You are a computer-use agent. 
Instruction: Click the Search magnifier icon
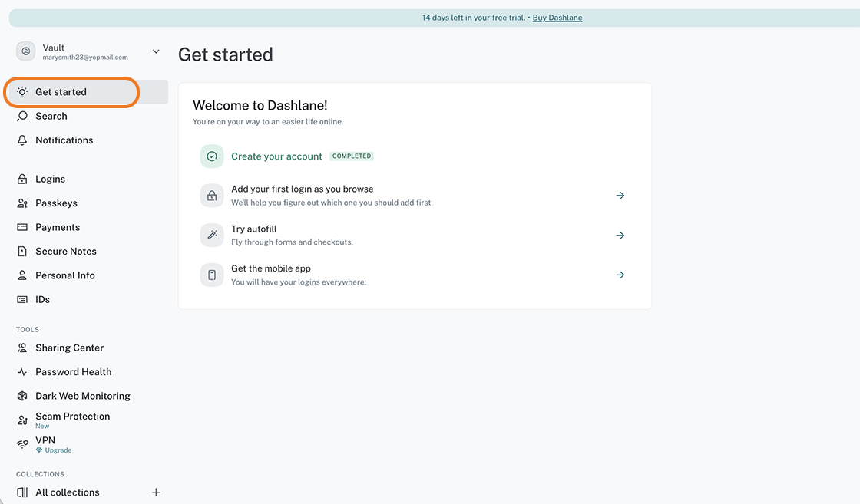pos(22,116)
